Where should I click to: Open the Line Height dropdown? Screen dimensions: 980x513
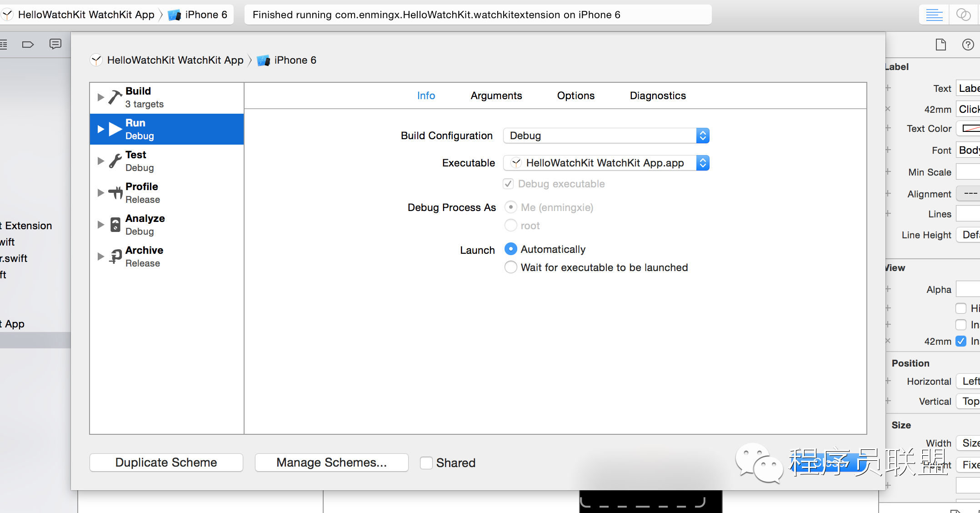[x=968, y=235]
